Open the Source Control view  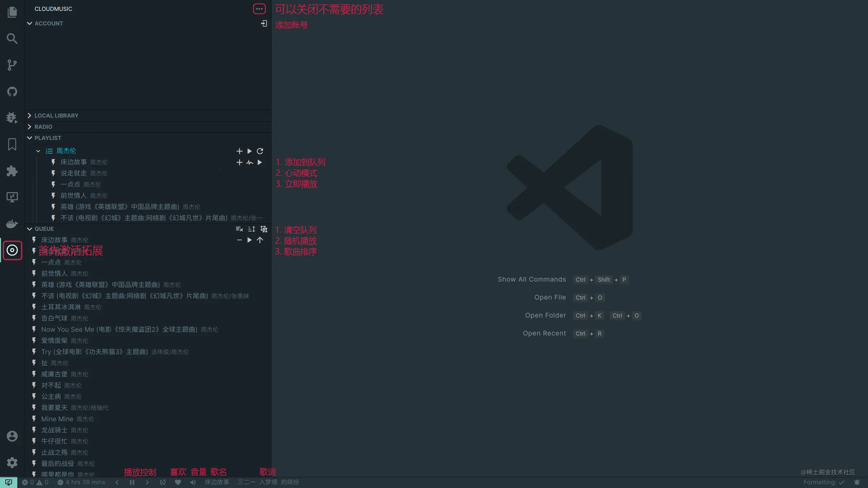point(12,65)
